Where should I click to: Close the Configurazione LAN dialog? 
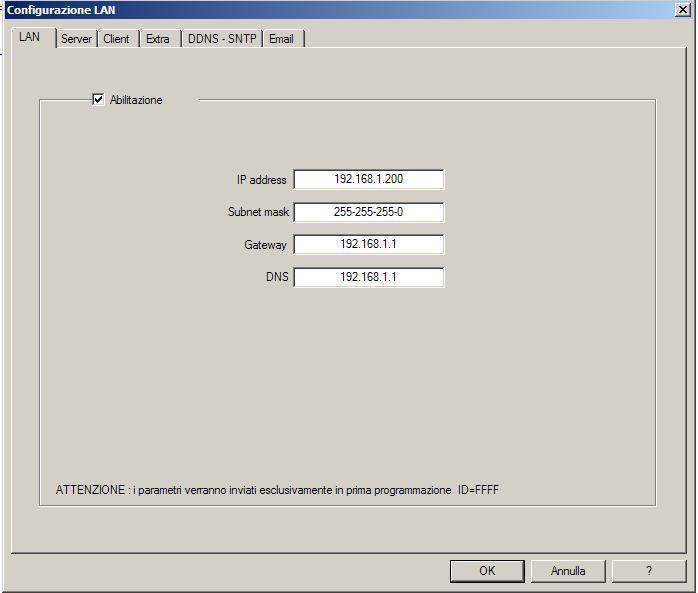point(683,9)
